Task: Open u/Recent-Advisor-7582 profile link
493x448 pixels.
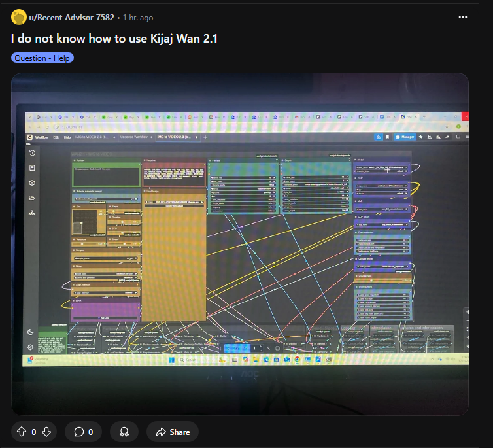Action: coord(72,17)
